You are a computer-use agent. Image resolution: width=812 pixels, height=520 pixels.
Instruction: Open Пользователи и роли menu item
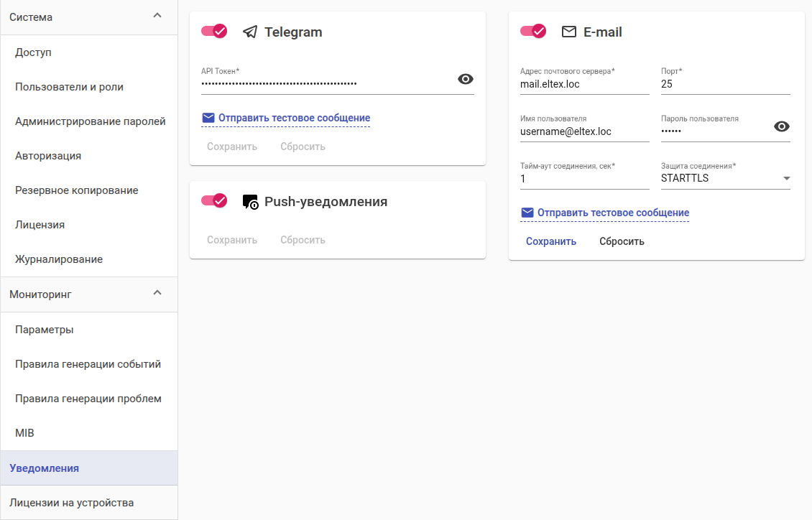coord(69,87)
